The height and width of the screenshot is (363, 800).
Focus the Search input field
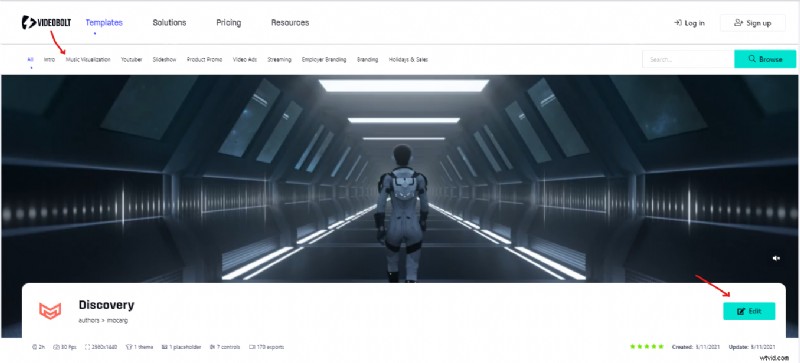click(688, 59)
